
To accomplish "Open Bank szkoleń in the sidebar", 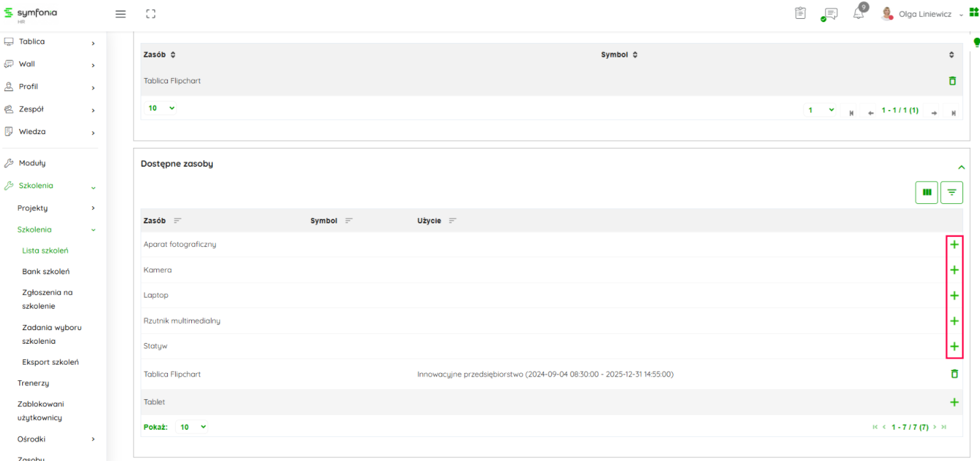I will pyautogui.click(x=46, y=272).
